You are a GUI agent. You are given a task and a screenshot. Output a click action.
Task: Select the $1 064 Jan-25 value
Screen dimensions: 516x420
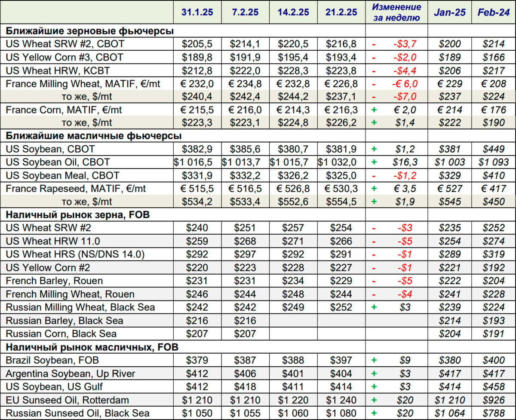click(x=449, y=413)
